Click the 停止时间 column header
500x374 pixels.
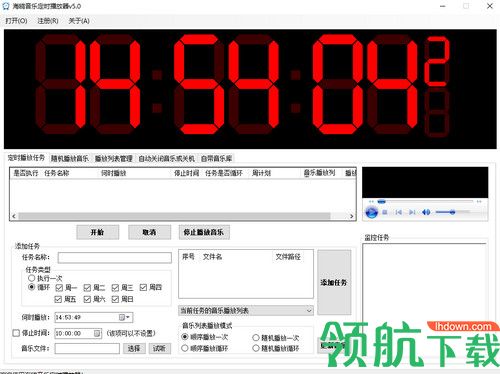(187, 173)
